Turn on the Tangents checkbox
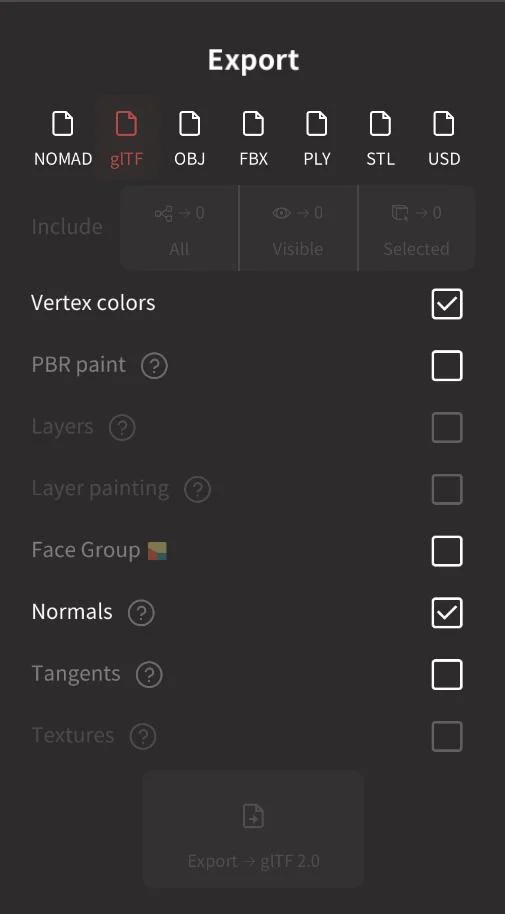The width and height of the screenshot is (505, 914). (447, 675)
